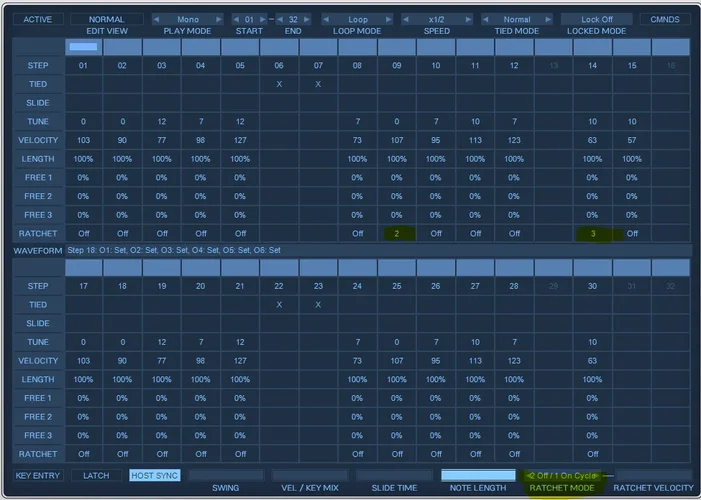Click step 09 ratchet value 2
Image resolution: width=701 pixels, height=500 pixels.
click(396, 233)
